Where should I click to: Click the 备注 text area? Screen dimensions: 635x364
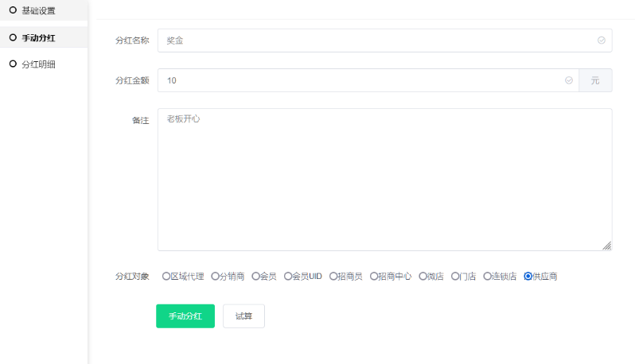[384, 180]
